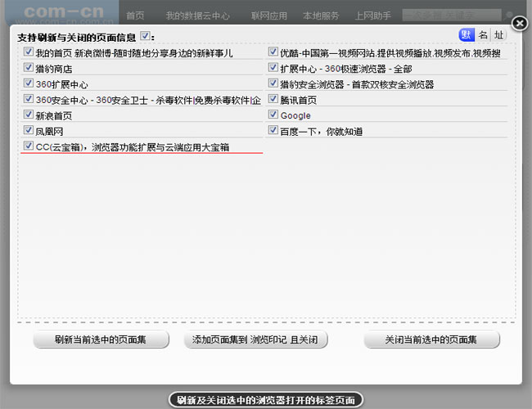The image size is (532, 409).
Task: Close the dialog with the X button
Action: [x=519, y=24]
